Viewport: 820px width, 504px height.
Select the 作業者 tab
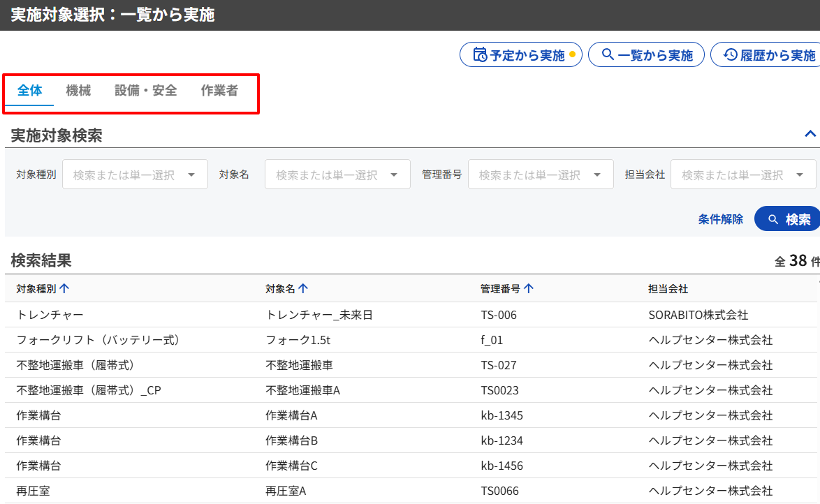(219, 91)
